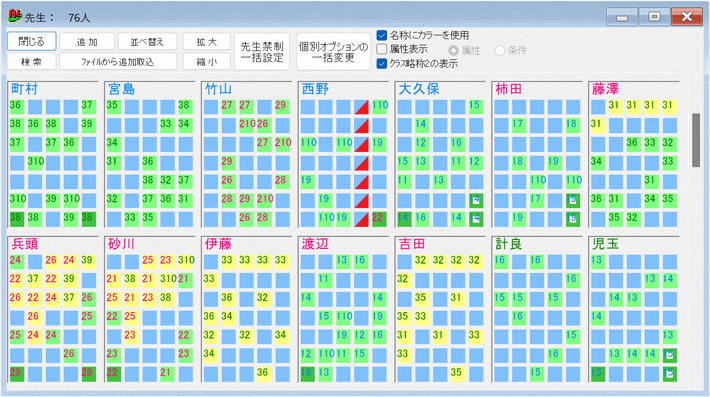Screen dimensions: 710x397
Task: Enable the 属性表示 checkbox
Action: (382, 49)
